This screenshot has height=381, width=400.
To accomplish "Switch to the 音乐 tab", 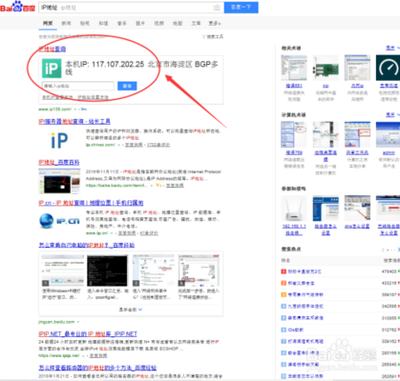I will point(122,23).
